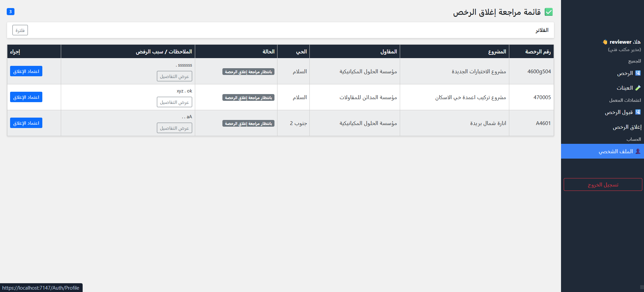Click the اعتمادات المعمل section label

tap(625, 100)
